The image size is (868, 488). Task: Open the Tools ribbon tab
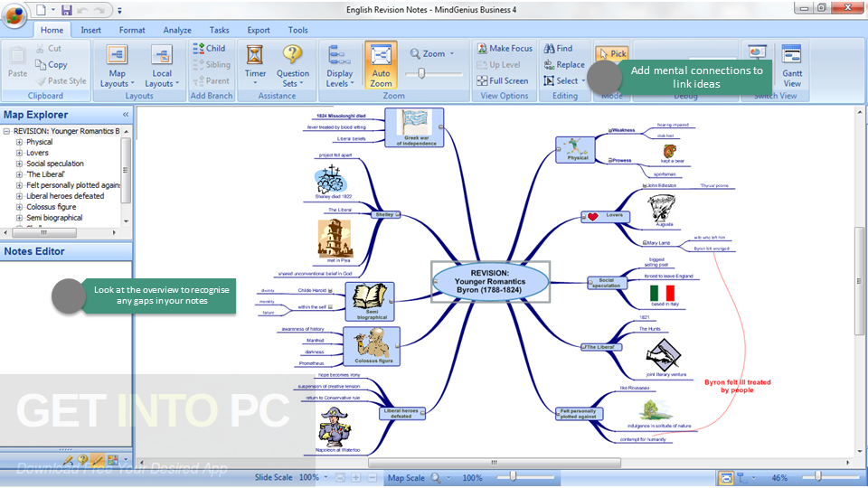coord(297,30)
